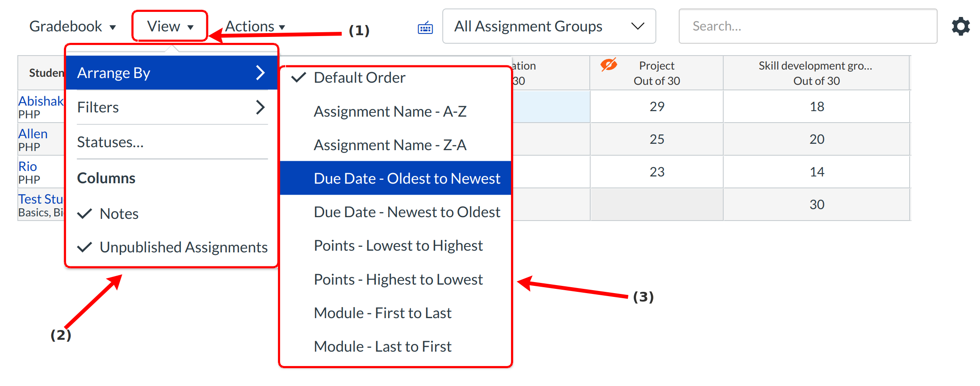Open the View dropdown menu
Image resolution: width=980 pixels, height=386 pixels.
click(x=170, y=26)
